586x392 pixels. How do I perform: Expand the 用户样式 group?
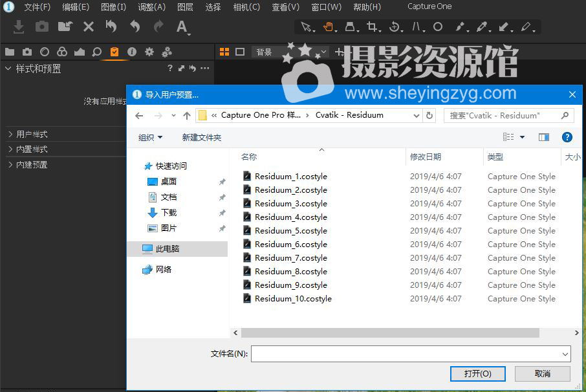[10, 134]
